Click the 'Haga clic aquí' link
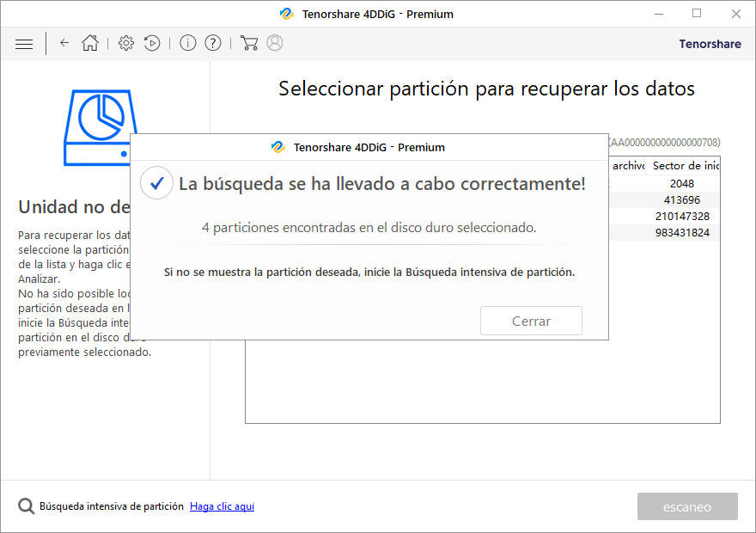 pos(223,506)
